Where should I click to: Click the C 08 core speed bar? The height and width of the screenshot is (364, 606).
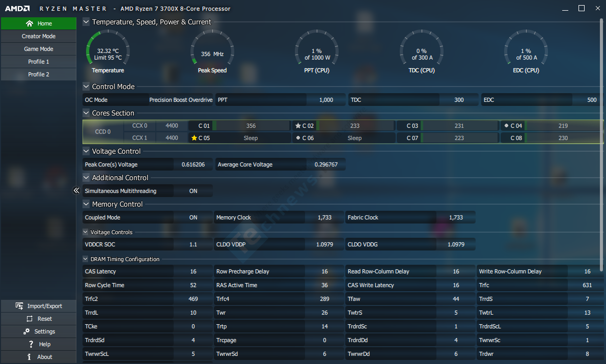pos(564,138)
